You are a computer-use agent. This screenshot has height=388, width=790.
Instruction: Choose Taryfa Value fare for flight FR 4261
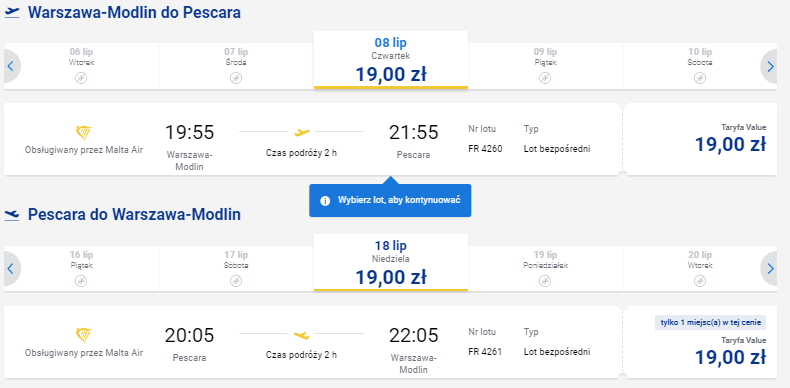coord(700,342)
